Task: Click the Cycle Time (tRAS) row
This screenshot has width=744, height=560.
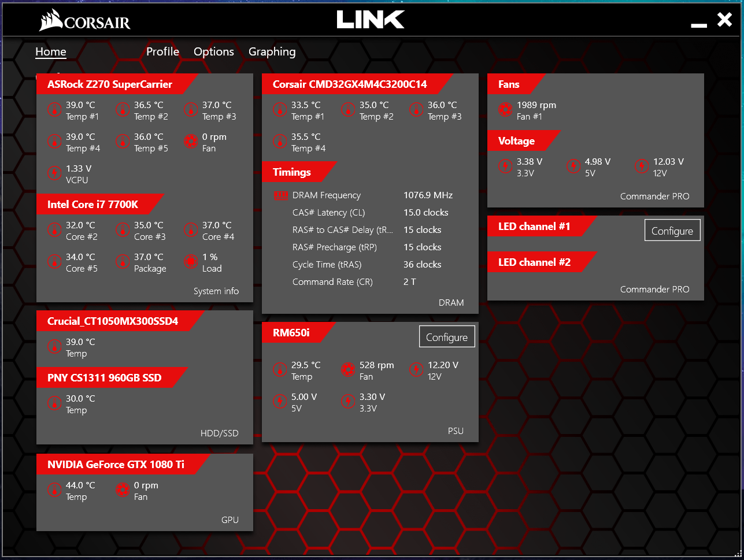Action: pyautogui.click(x=370, y=265)
